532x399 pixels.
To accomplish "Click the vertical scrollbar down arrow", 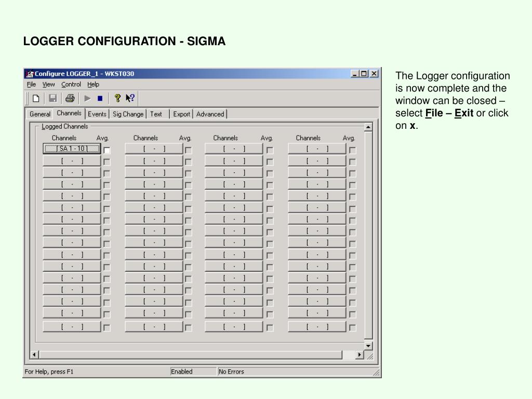I will click(x=368, y=345).
